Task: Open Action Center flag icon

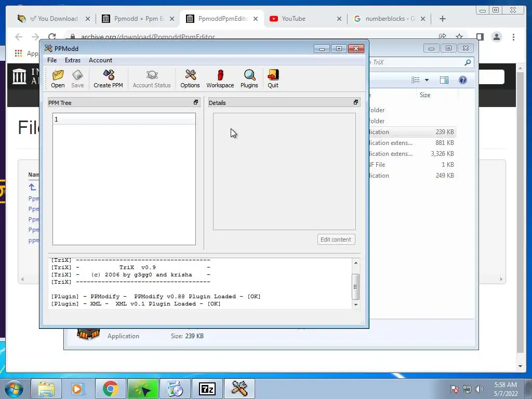Action: click(x=454, y=389)
